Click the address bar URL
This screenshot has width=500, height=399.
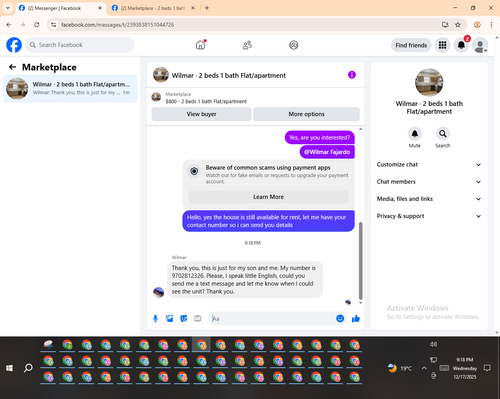pos(117,25)
